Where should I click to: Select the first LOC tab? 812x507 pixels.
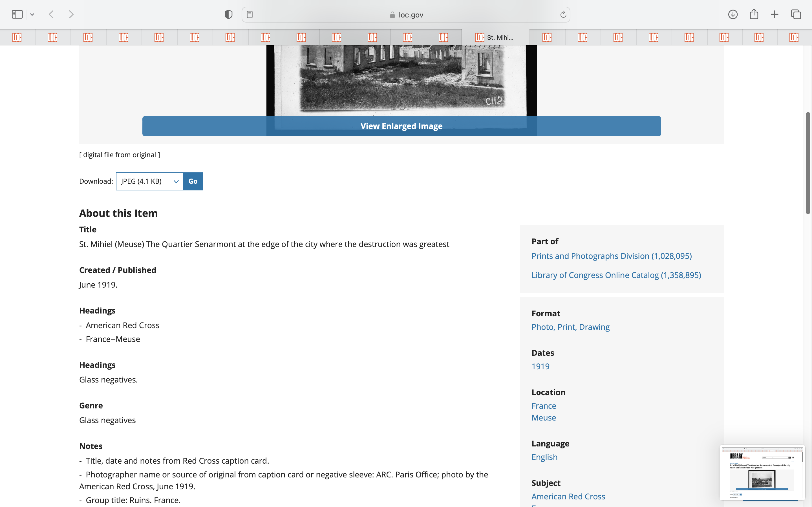tap(17, 37)
